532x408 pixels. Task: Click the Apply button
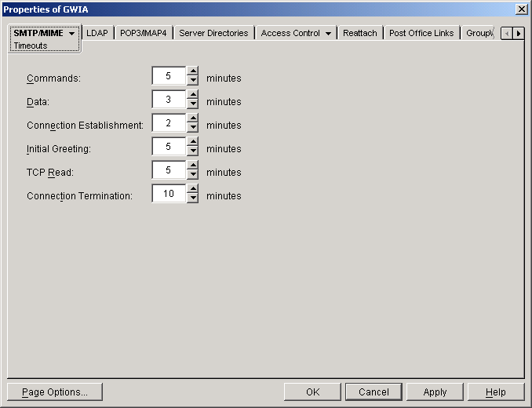tap(435, 392)
